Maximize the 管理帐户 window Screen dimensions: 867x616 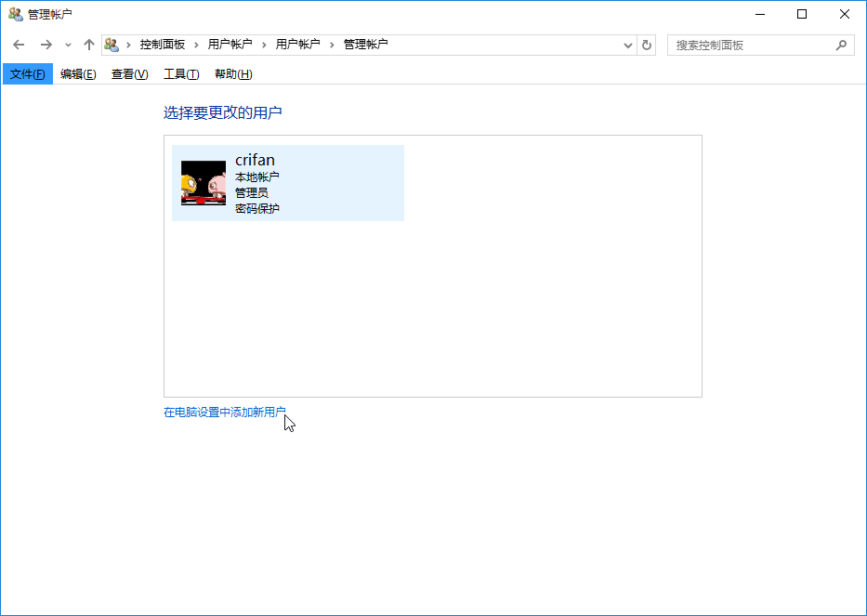802,14
